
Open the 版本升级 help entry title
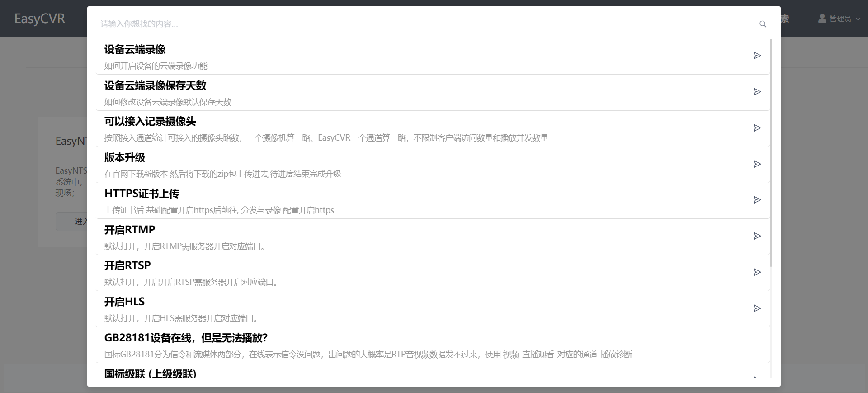[125, 157]
